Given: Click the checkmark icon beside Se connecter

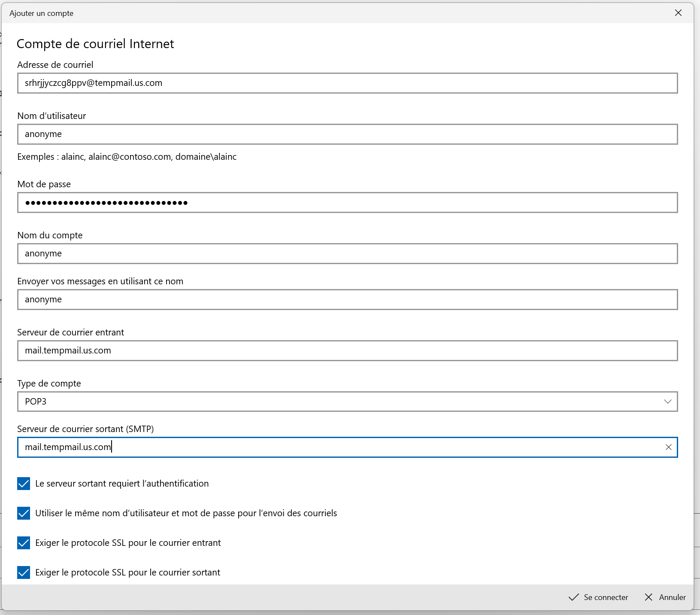Looking at the screenshot, I should [x=573, y=597].
